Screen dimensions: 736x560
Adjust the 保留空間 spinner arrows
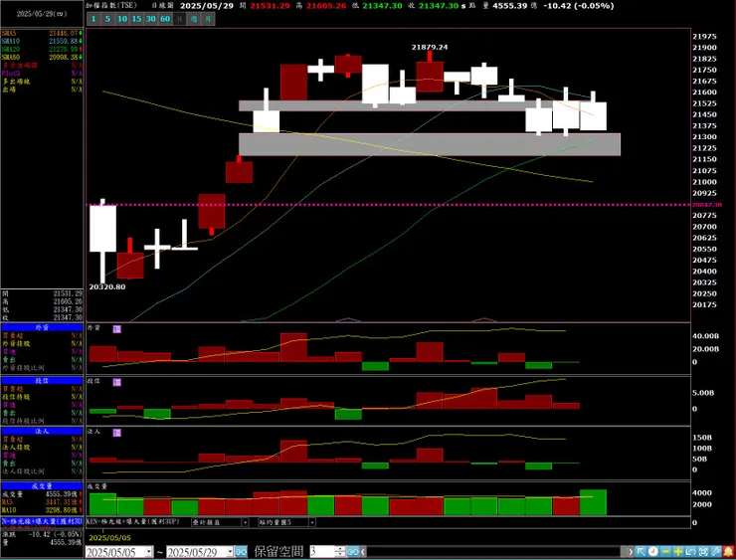click(x=340, y=552)
